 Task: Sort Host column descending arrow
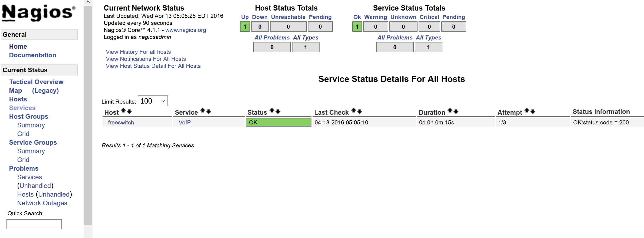(x=129, y=111)
